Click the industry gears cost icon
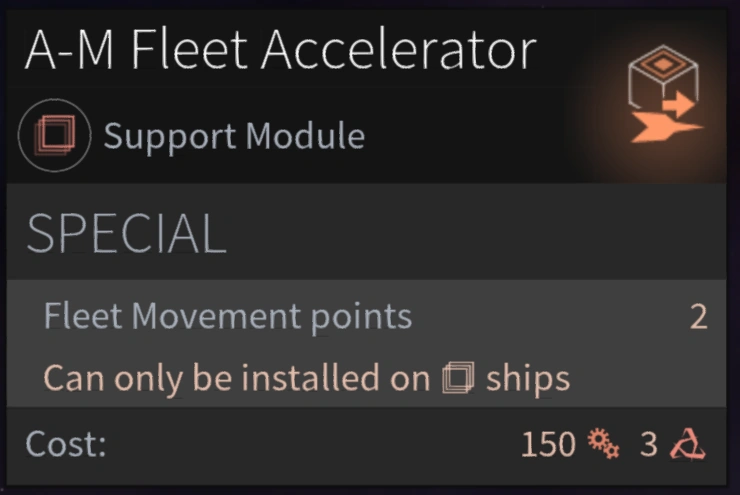Screen dimensions: 740x495 pos(603,443)
